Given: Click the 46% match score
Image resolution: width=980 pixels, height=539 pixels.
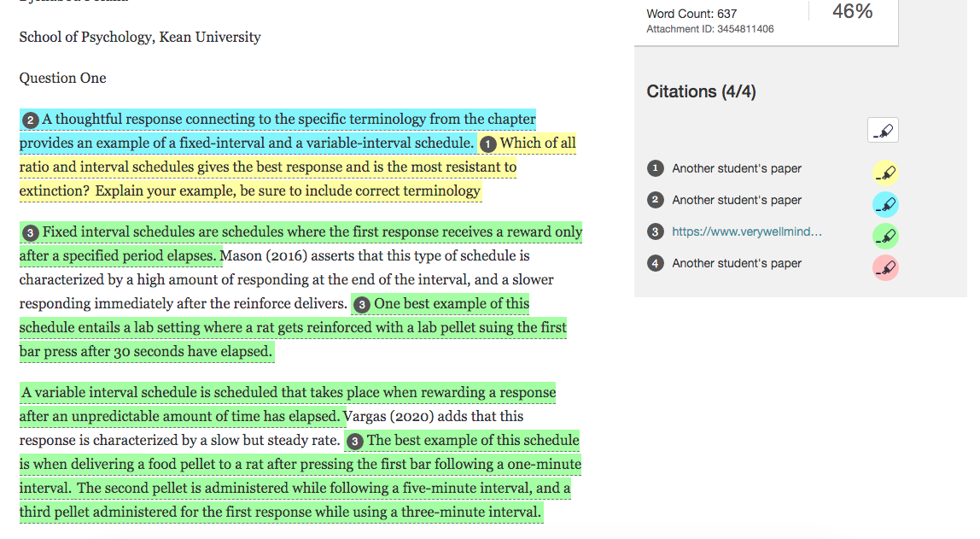Looking at the screenshot, I should pyautogui.click(x=852, y=11).
